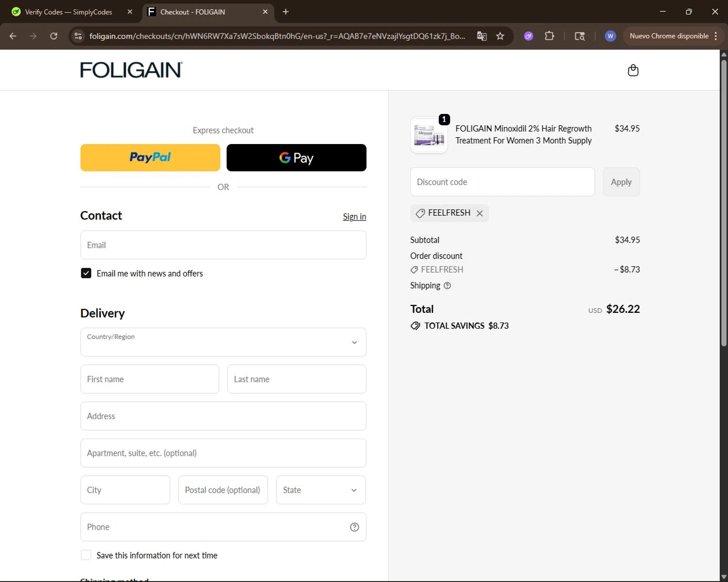Viewport: 728px width, 582px height.
Task: Click the TOTAL SAVINGS $8.73 text
Action: click(x=466, y=326)
